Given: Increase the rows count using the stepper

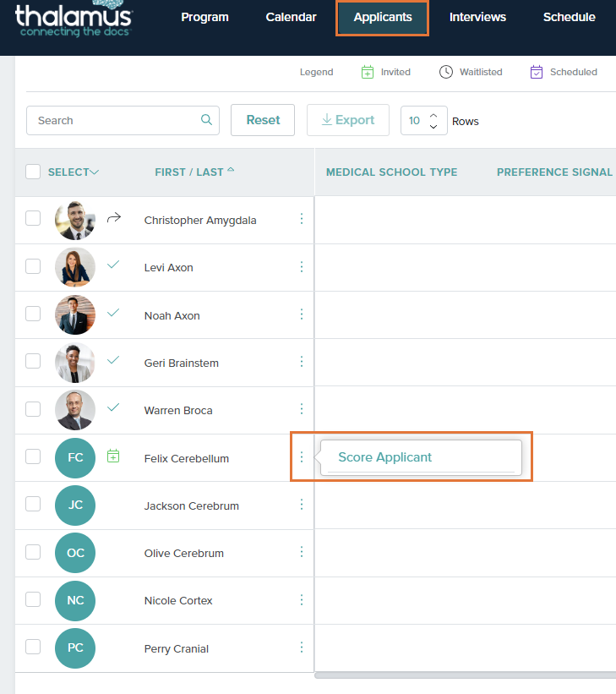Looking at the screenshot, I should 433,115.
